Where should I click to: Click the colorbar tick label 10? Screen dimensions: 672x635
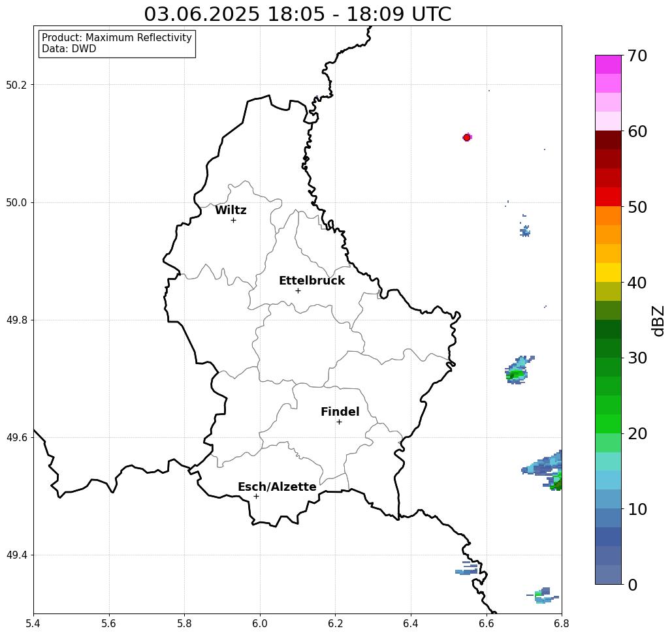637,509
